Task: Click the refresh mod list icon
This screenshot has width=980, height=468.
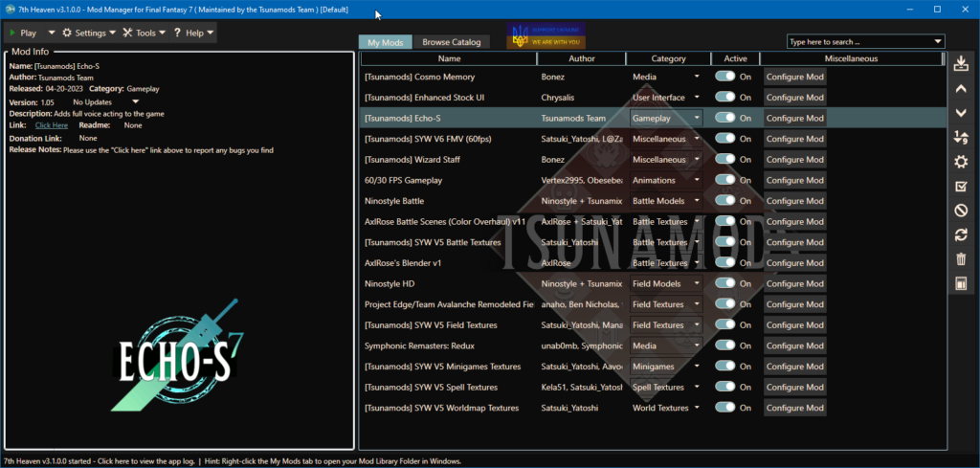Action: coord(961,234)
